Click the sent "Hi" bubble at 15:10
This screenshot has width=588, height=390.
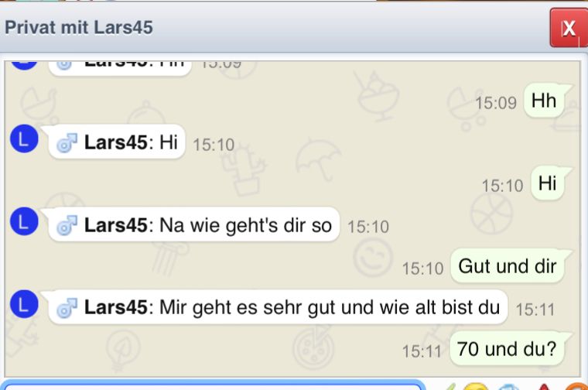coord(548,183)
